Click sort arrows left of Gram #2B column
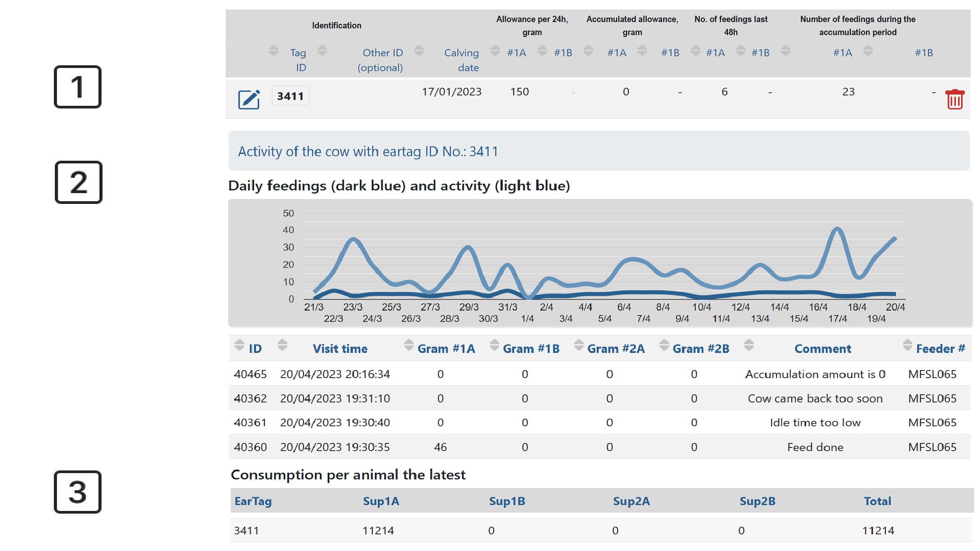 click(x=663, y=345)
